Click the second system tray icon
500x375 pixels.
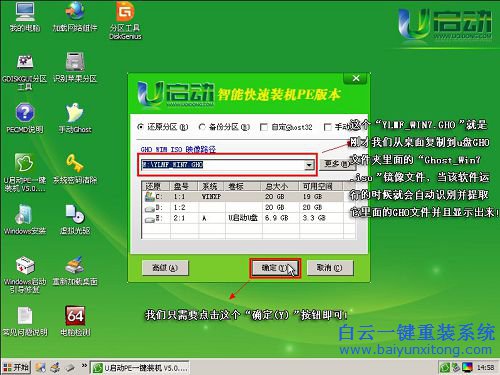point(456,368)
